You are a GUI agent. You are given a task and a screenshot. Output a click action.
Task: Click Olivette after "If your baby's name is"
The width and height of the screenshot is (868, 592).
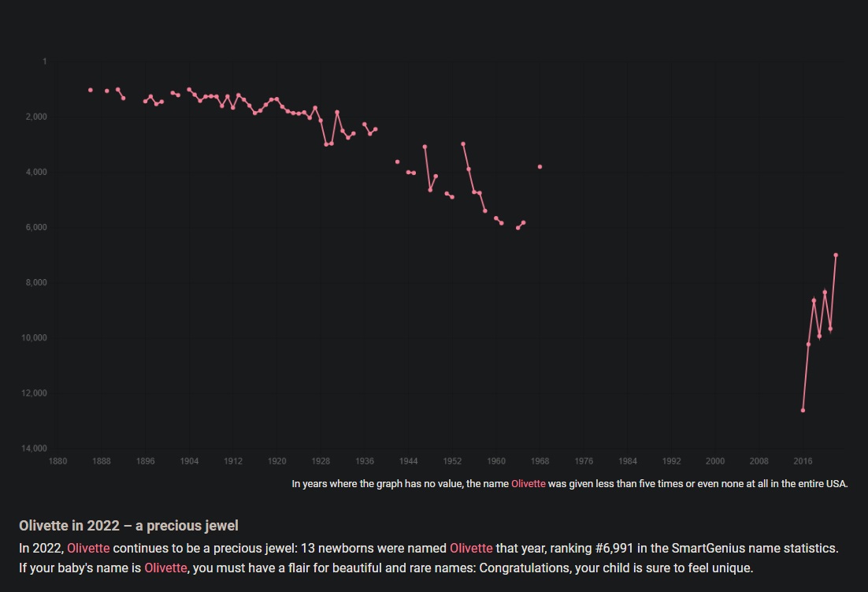coord(165,568)
